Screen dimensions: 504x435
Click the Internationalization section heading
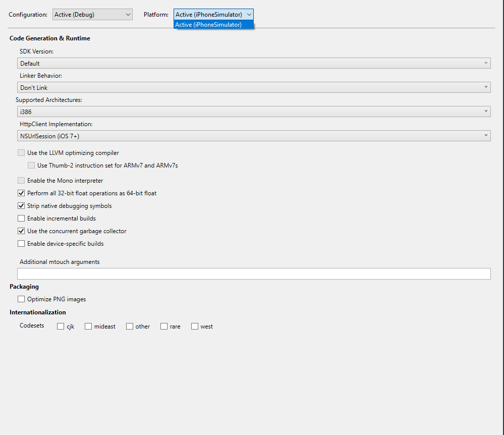tap(38, 312)
